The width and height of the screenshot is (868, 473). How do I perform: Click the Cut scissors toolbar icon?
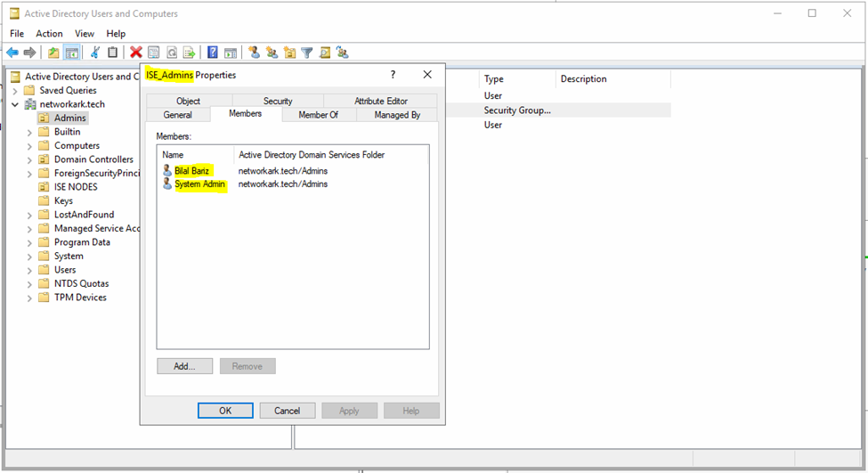click(x=95, y=53)
